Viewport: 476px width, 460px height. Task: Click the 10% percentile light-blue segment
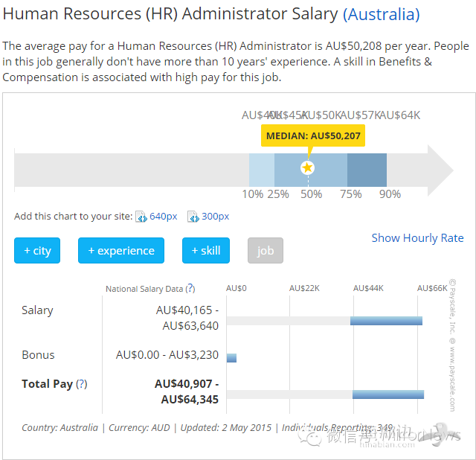coord(262,170)
